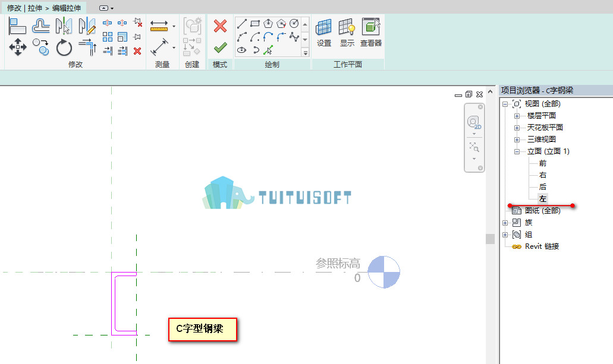This screenshot has height=364, width=613.
Task: Select the Offset tool
Action: point(40,26)
